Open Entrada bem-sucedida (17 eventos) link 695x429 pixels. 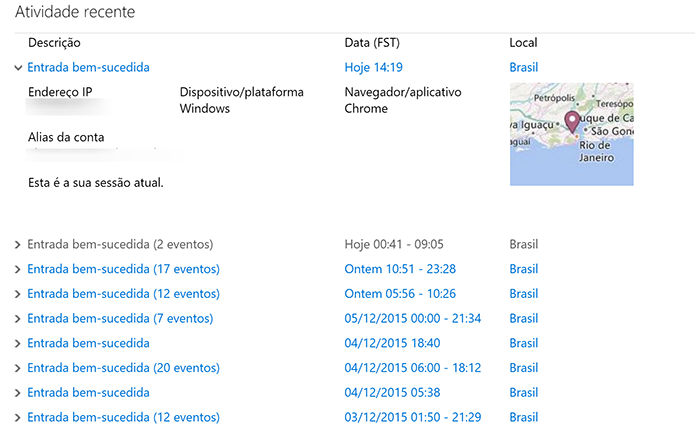[x=123, y=269]
